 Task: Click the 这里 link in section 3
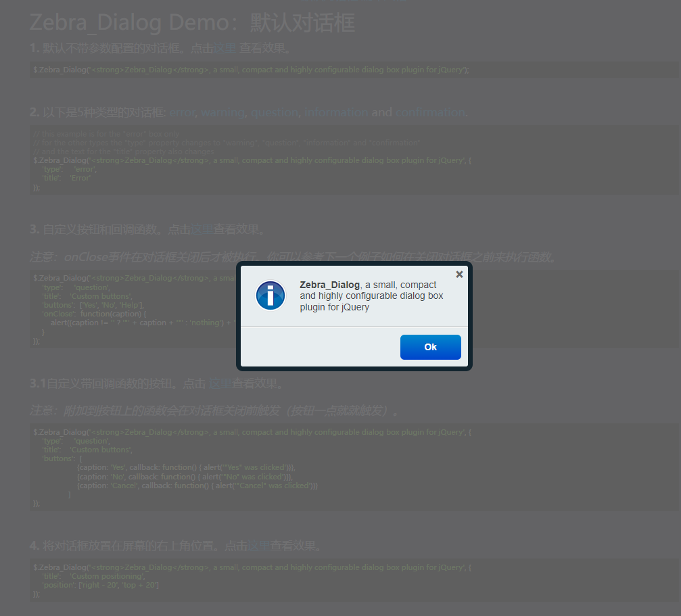coord(202,229)
